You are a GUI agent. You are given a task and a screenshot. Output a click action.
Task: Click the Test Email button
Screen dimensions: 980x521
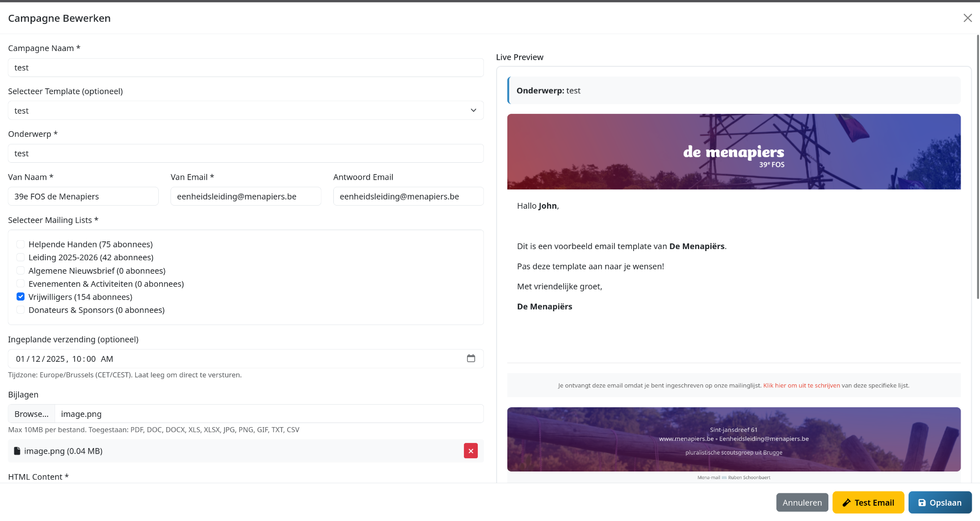(x=868, y=503)
